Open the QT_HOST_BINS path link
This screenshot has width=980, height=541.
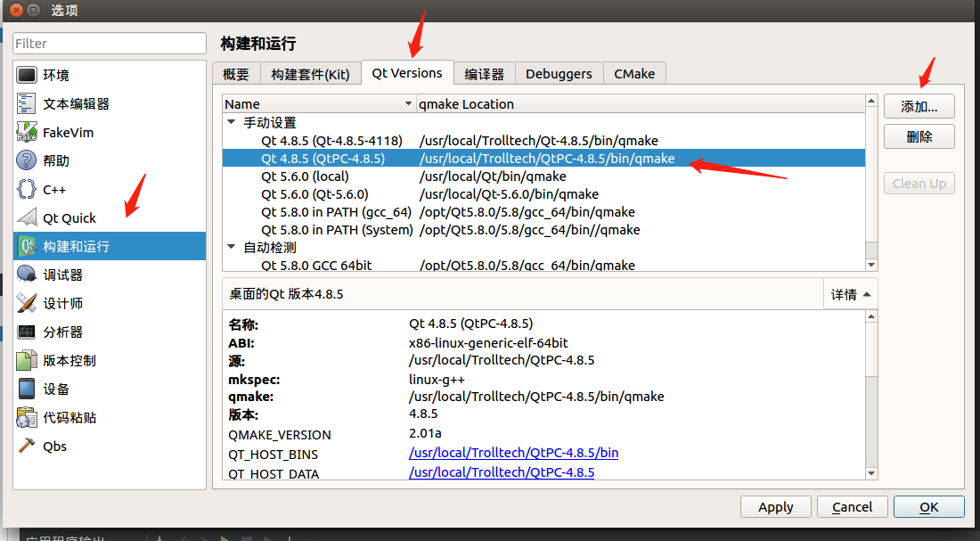coord(513,453)
